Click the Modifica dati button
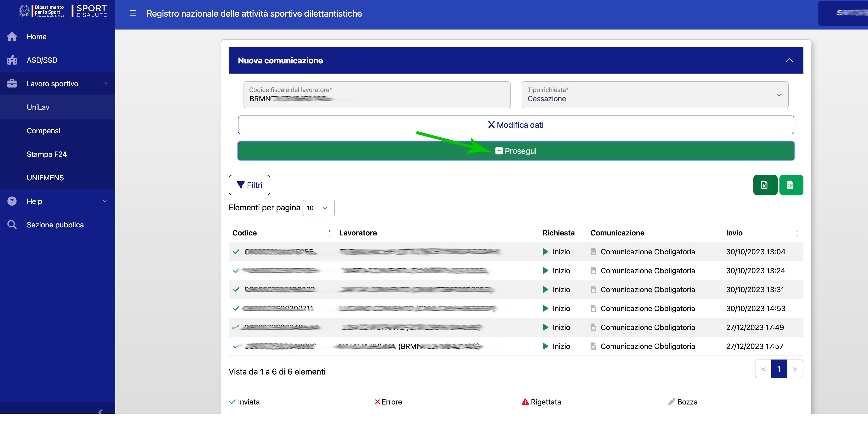This screenshot has width=868, height=434. tap(516, 125)
